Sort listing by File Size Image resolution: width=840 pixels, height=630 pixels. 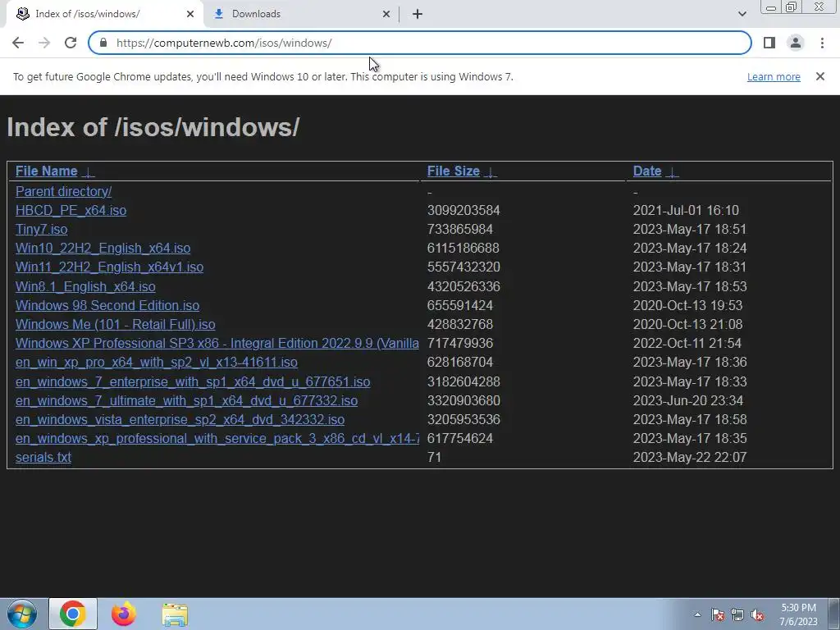453,171
